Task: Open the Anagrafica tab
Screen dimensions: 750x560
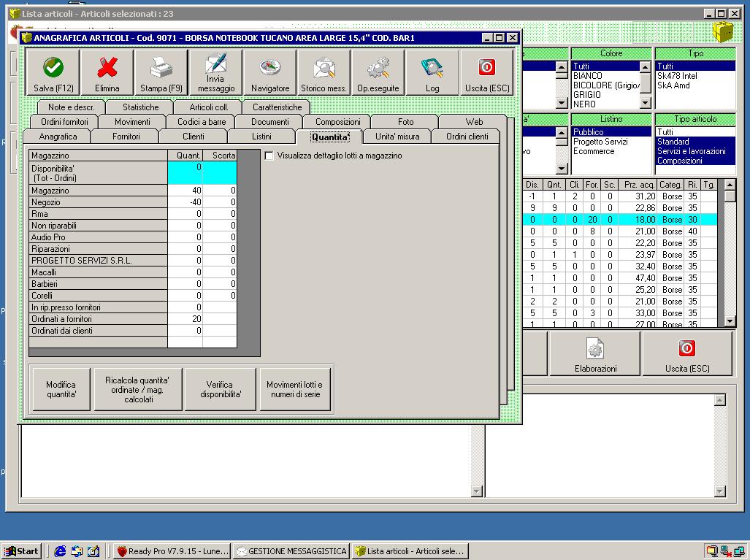Action: tap(58, 137)
